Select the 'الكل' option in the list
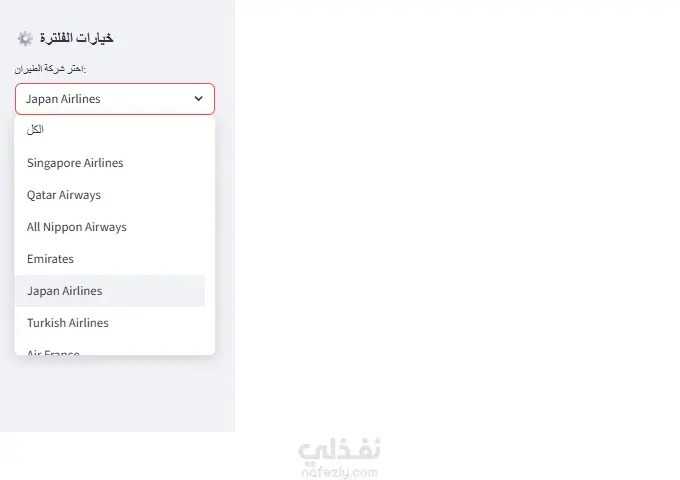The image size is (680, 480). point(36,130)
